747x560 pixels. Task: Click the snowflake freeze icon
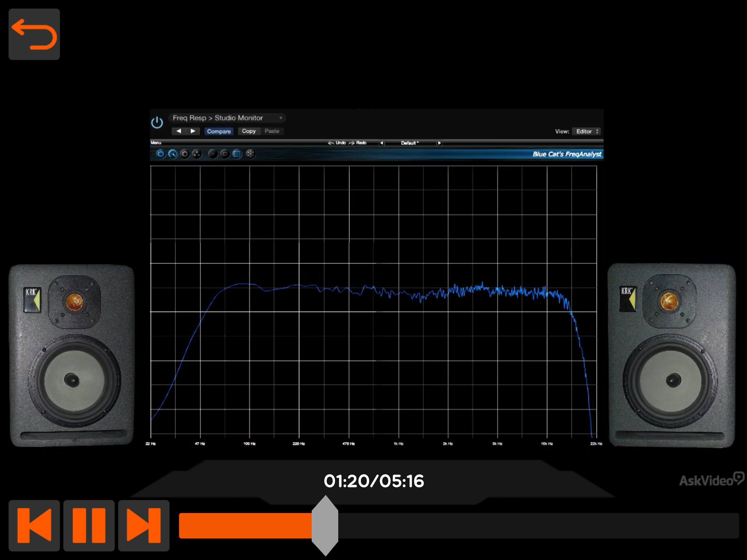tap(250, 154)
